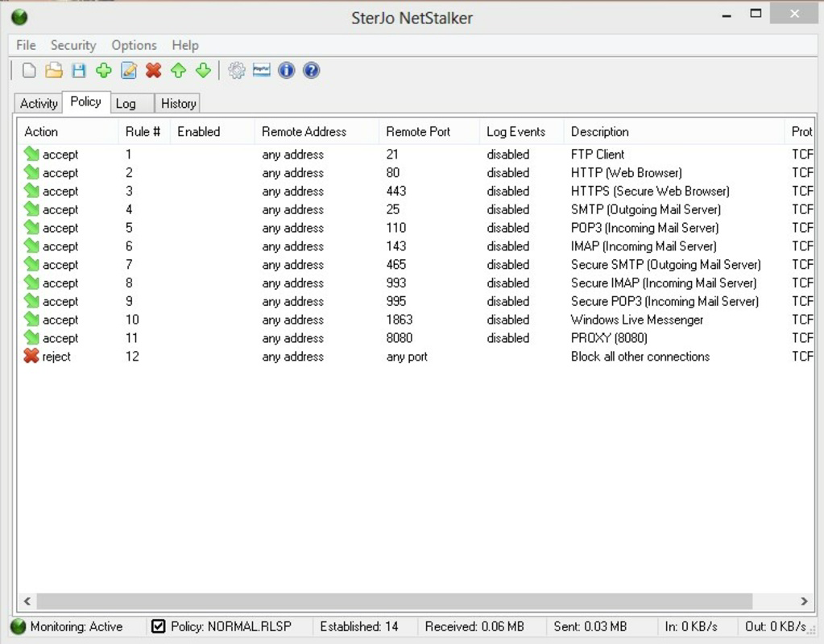
Task: Click the 'any port' cell
Action: pos(407,357)
